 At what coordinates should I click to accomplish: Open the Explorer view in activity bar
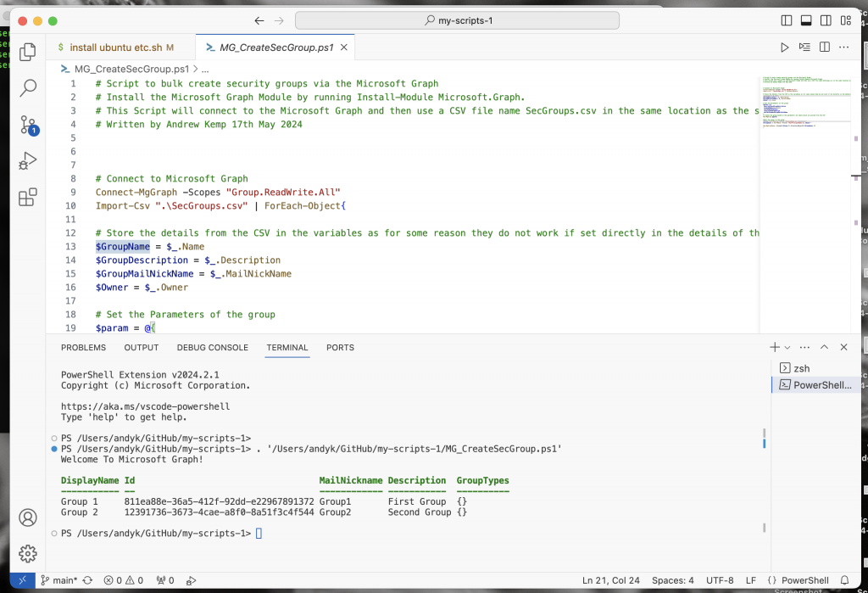28,52
